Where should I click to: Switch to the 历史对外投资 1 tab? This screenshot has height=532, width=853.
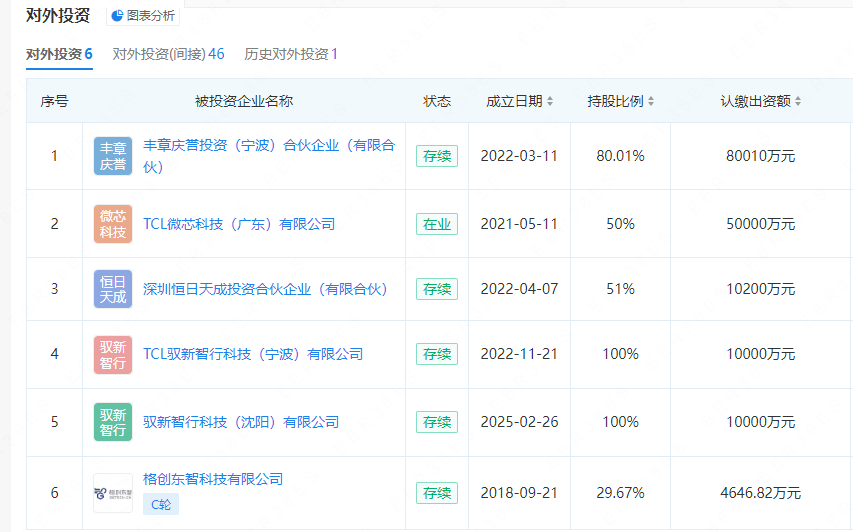291,54
